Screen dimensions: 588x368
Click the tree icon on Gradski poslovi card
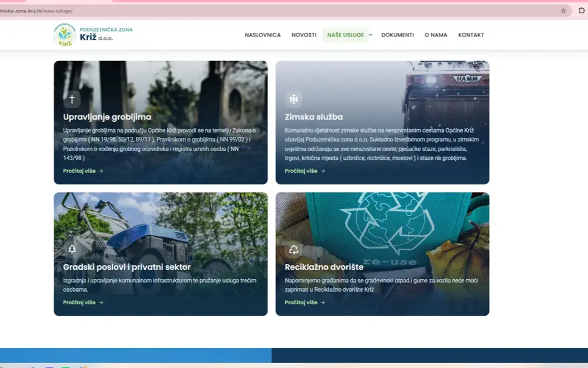(72, 249)
